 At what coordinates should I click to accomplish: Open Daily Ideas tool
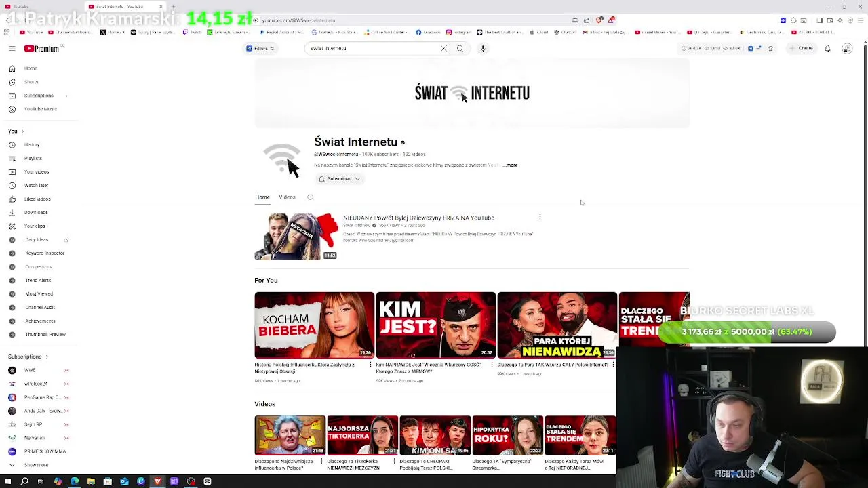point(37,239)
